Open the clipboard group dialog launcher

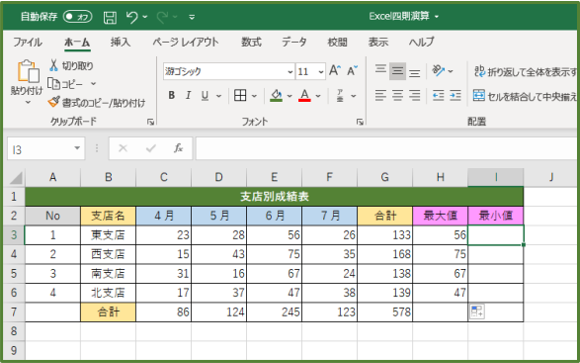coord(150,121)
